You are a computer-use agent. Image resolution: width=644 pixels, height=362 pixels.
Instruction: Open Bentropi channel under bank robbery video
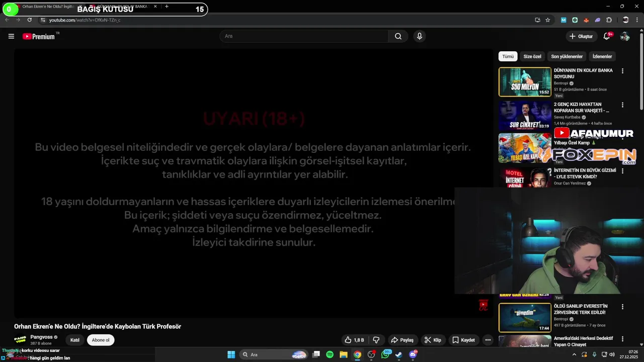560,83
